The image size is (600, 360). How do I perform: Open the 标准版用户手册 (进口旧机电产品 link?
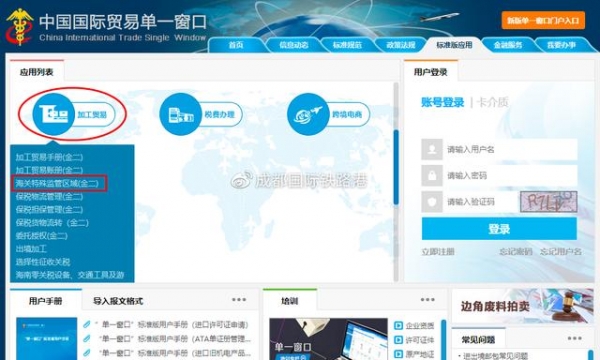tap(174, 353)
